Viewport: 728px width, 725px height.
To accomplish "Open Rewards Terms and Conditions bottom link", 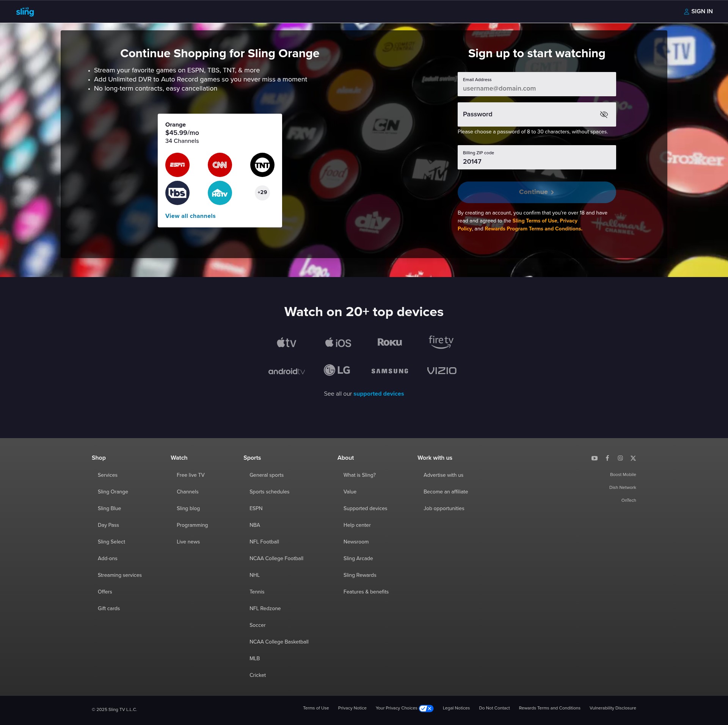I will point(550,708).
